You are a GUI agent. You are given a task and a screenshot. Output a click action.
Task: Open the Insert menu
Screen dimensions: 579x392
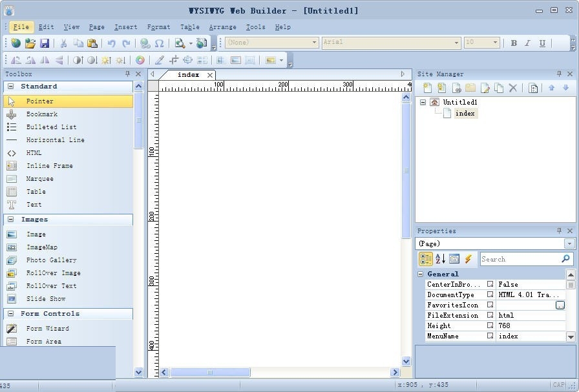pos(125,27)
